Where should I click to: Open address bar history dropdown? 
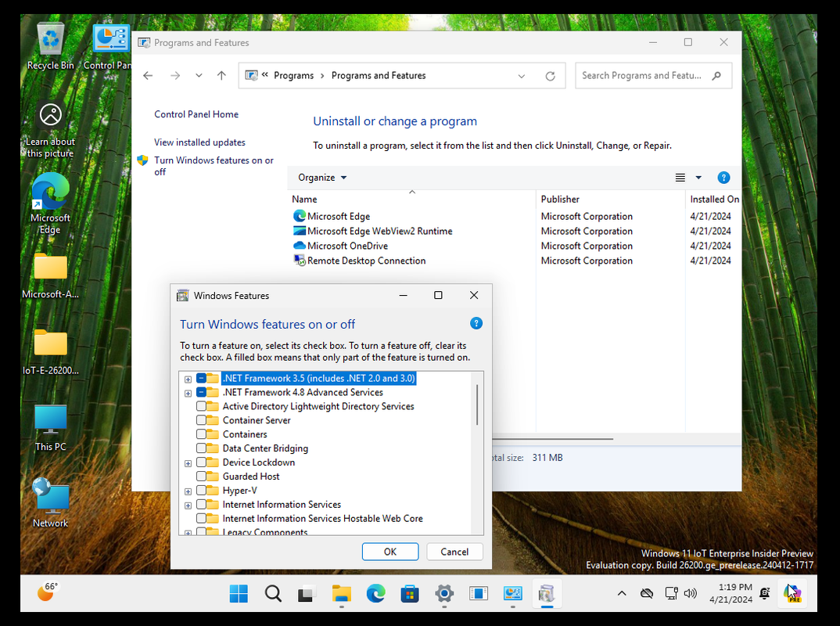click(521, 76)
